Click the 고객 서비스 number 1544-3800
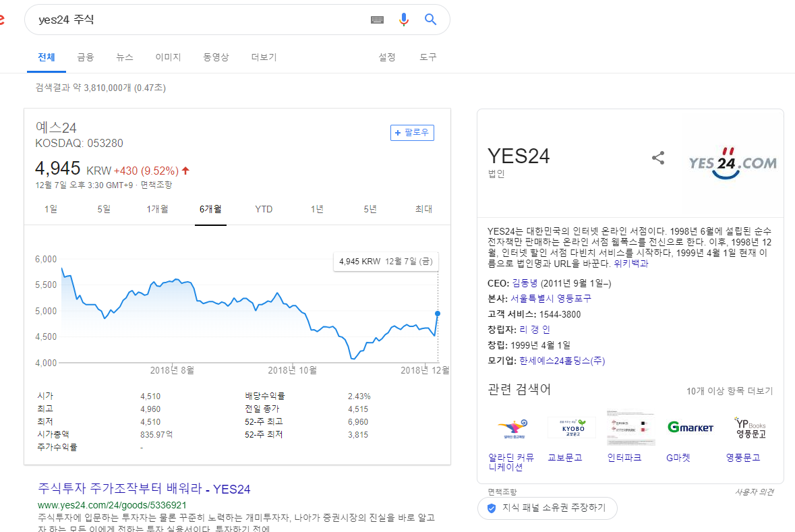The height and width of the screenshot is (532, 795). tap(560, 314)
